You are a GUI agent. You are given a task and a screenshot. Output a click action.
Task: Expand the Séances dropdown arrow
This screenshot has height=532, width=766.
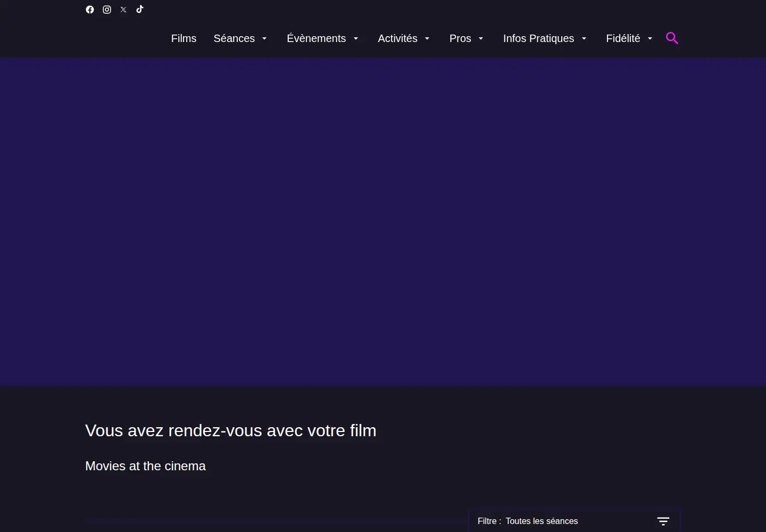pos(264,39)
